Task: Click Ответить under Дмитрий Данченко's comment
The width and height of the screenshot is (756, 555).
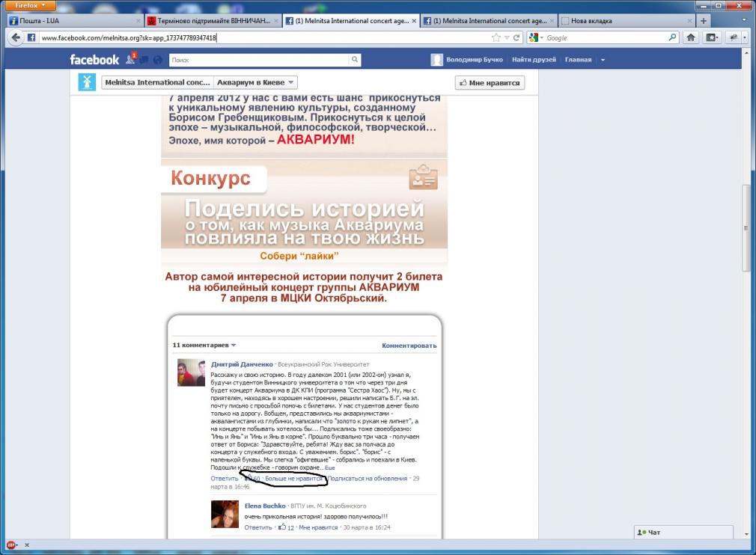Action: [x=225, y=479]
